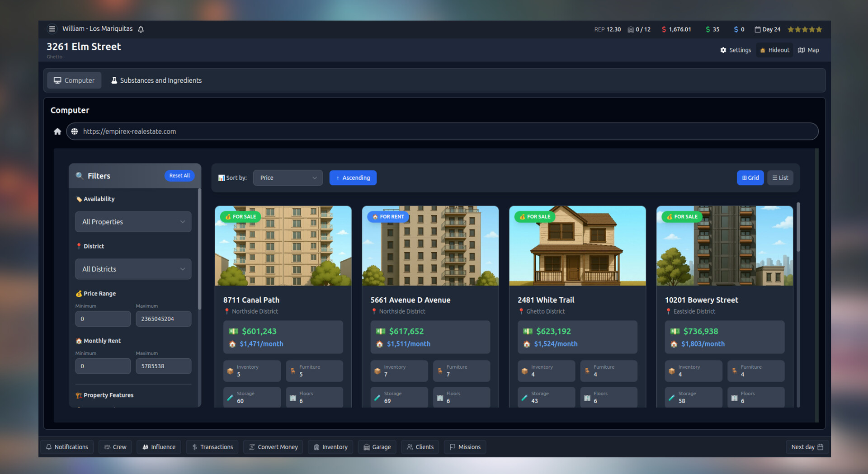
Task: Open the All Properties availability dropdown
Action: pyautogui.click(x=133, y=221)
